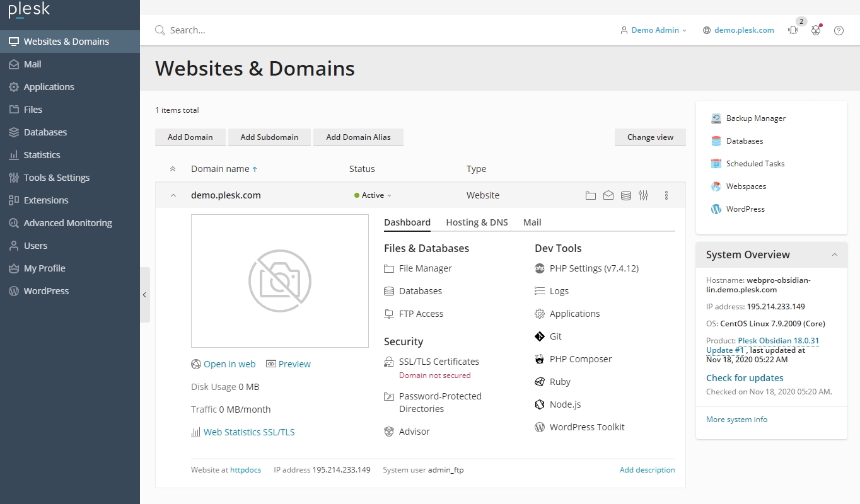The image size is (860, 504).
Task: Click the FTP Access icon
Action: click(x=389, y=314)
